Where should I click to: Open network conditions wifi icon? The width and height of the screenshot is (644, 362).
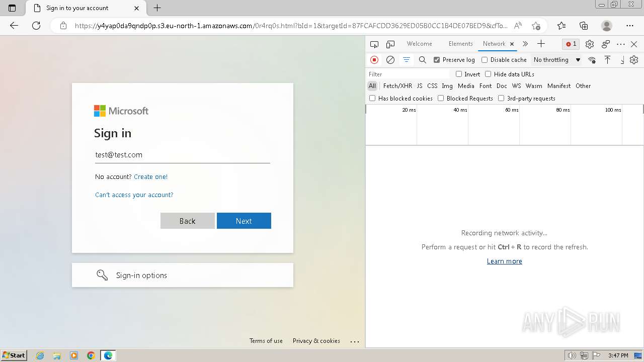[x=592, y=60]
